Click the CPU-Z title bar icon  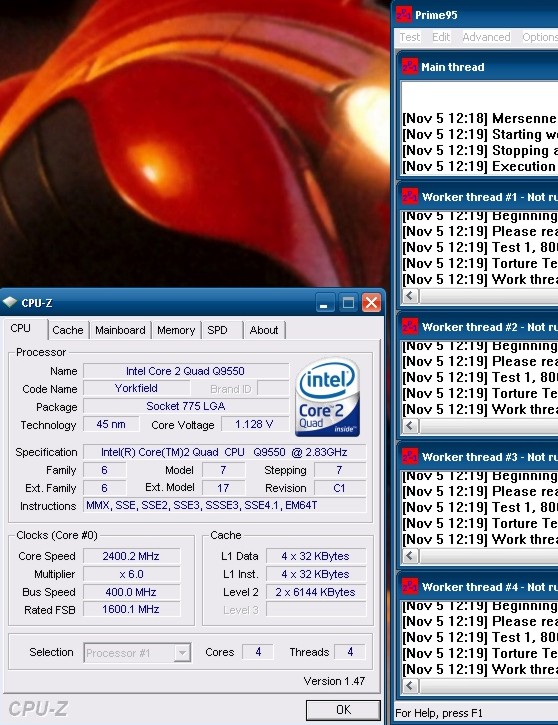[x=10, y=302]
